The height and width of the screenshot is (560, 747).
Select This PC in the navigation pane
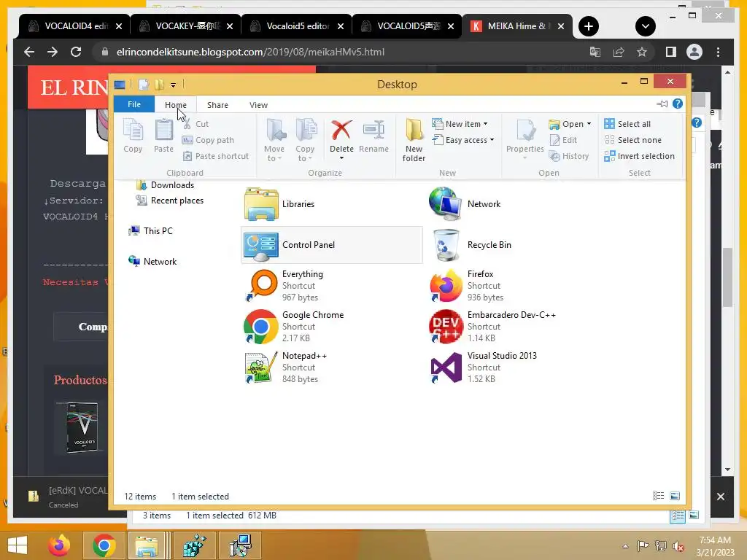tap(150, 231)
